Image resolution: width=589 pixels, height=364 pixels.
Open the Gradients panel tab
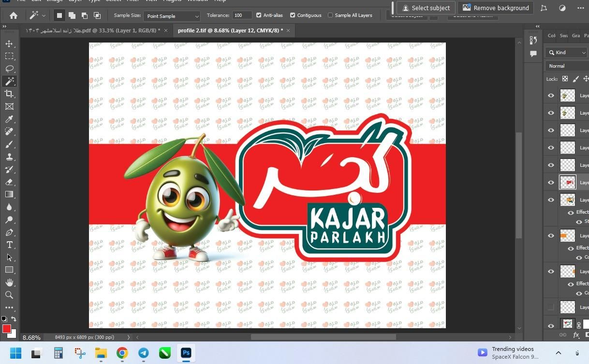pos(575,35)
